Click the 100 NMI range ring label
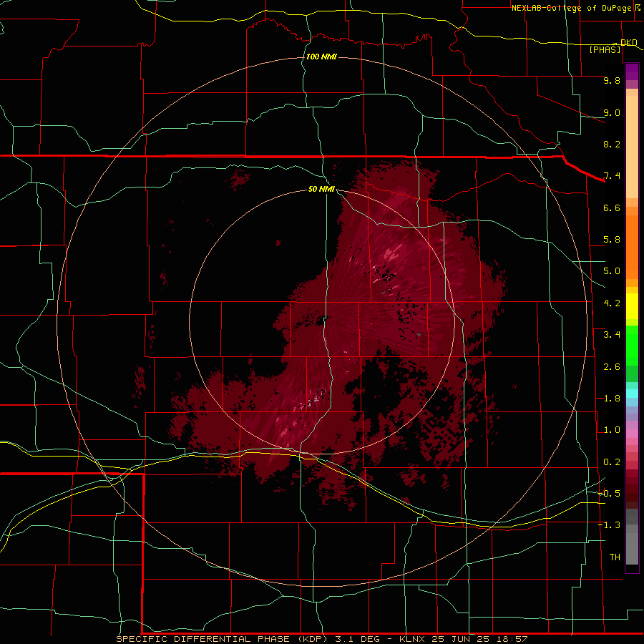This screenshot has width=644, height=644. (x=321, y=57)
